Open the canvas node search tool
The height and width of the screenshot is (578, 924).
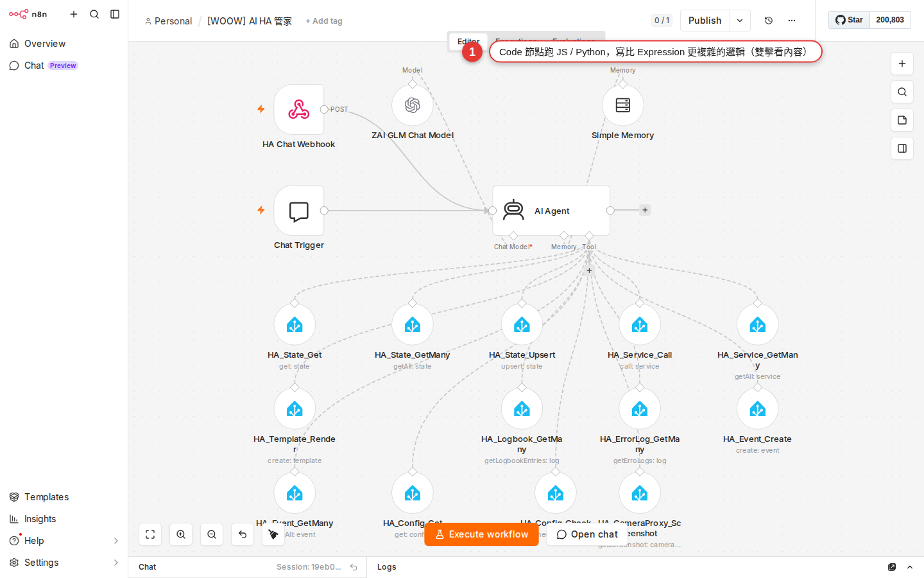point(902,92)
